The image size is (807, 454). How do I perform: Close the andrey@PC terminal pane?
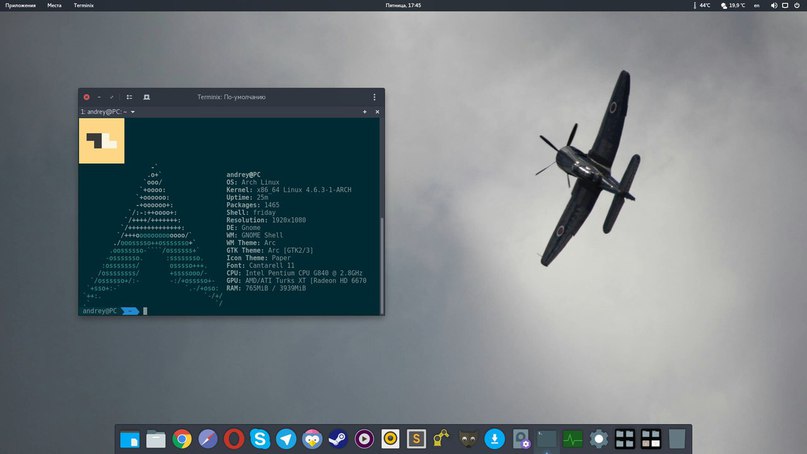pos(377,112)
